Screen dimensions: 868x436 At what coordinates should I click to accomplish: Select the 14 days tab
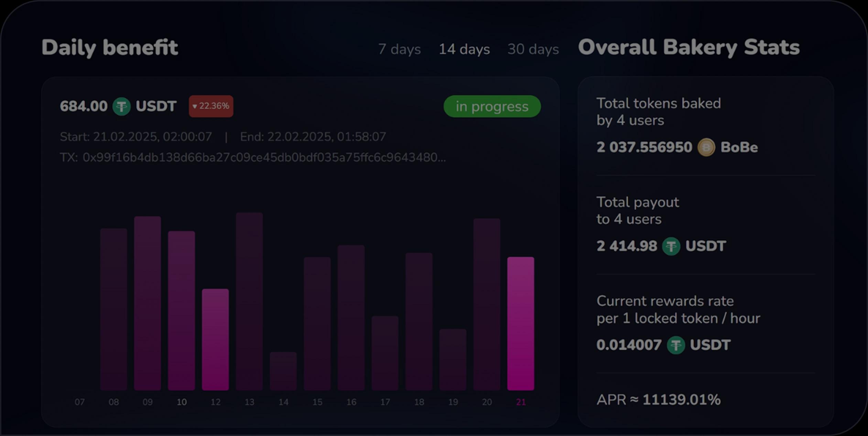(x=464, y=49)
